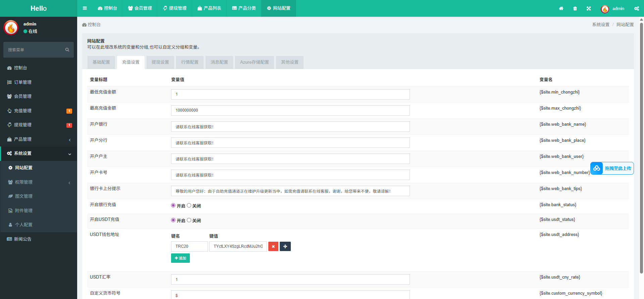The image size is (644, 299).
Task: Focus the 开户银行 input field
Action: pos(290,127)
